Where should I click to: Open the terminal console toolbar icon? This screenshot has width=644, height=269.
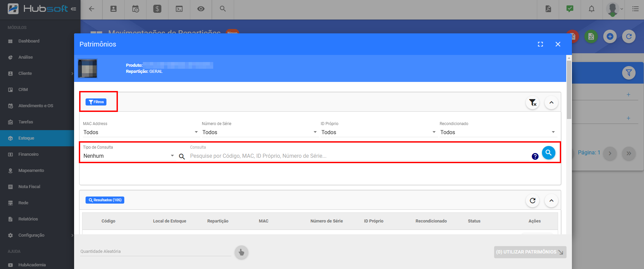coord(179,9)
